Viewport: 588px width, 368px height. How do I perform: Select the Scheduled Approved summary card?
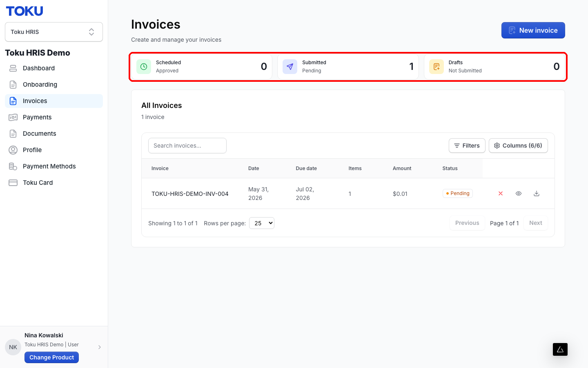click(202, 67)
